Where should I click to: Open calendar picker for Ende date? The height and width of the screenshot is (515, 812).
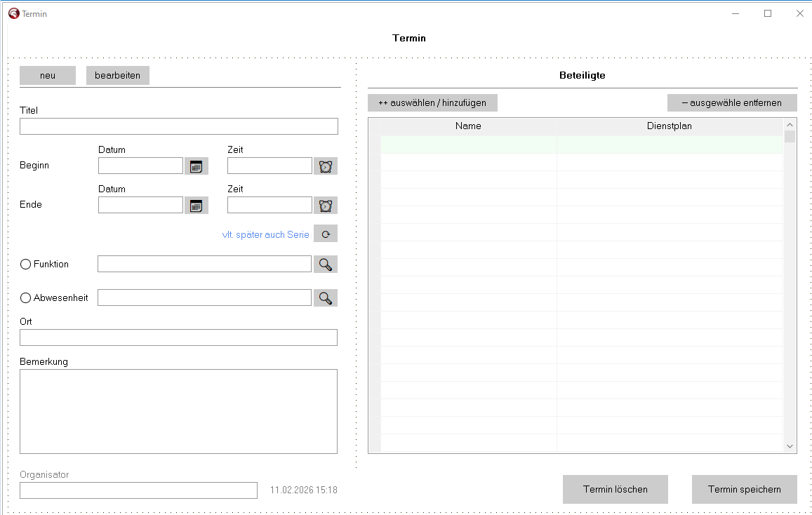coord(197,206)
